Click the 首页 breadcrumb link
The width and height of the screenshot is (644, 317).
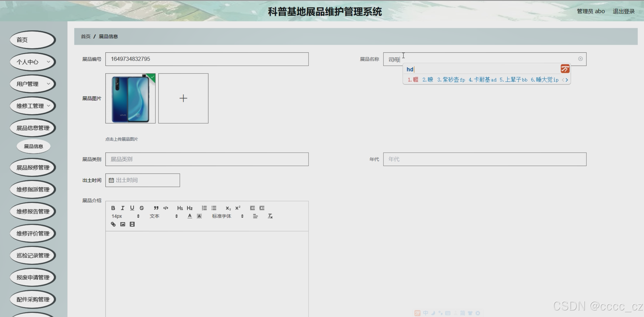tap(86, 36)
